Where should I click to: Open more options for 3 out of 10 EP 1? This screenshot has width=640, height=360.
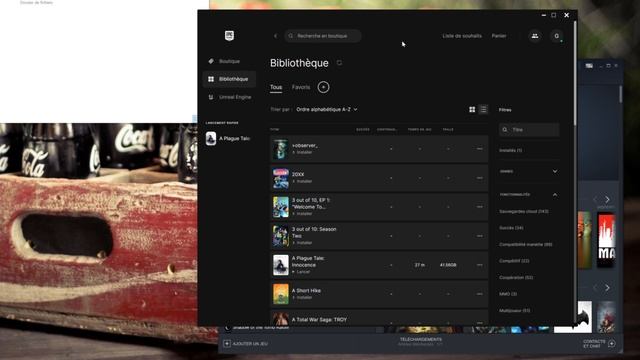480,207
